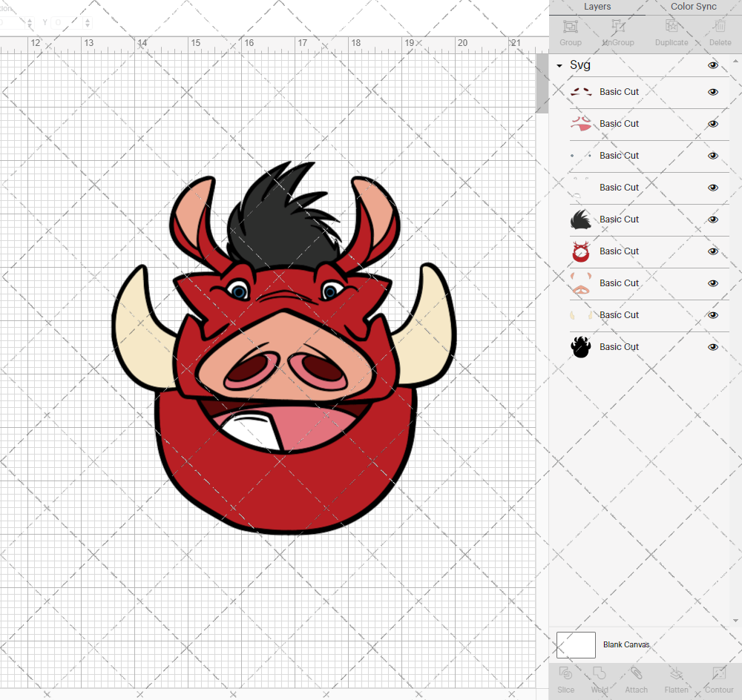This screenshot has height=700, width=742.
Task: Hide the red face layer
Action: click(x=712, y=251)
